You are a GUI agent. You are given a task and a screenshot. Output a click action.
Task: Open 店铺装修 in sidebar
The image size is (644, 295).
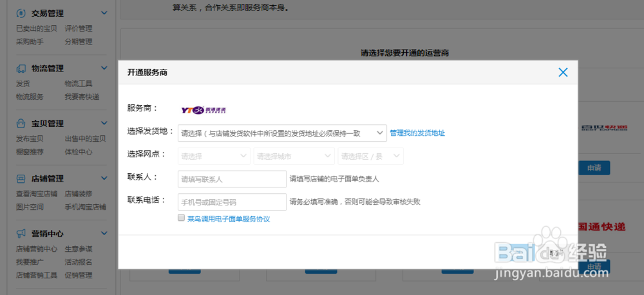tap(79, 193)
